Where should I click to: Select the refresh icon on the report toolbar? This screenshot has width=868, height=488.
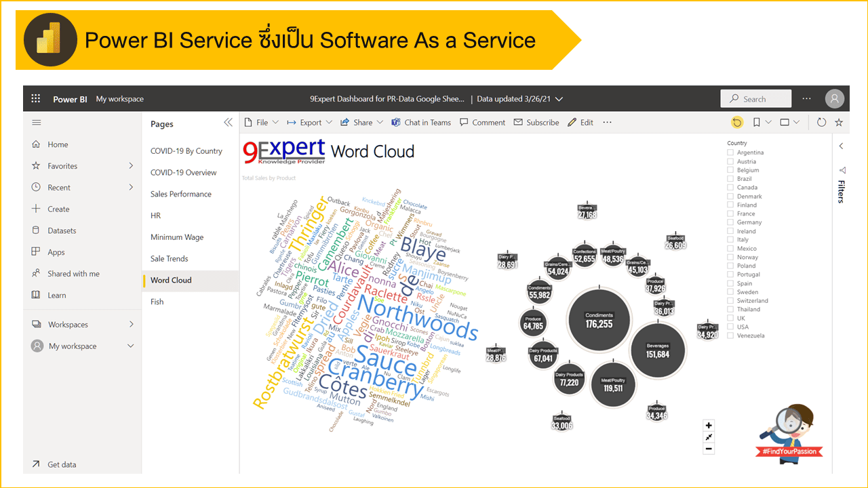(x=821, y=122)
